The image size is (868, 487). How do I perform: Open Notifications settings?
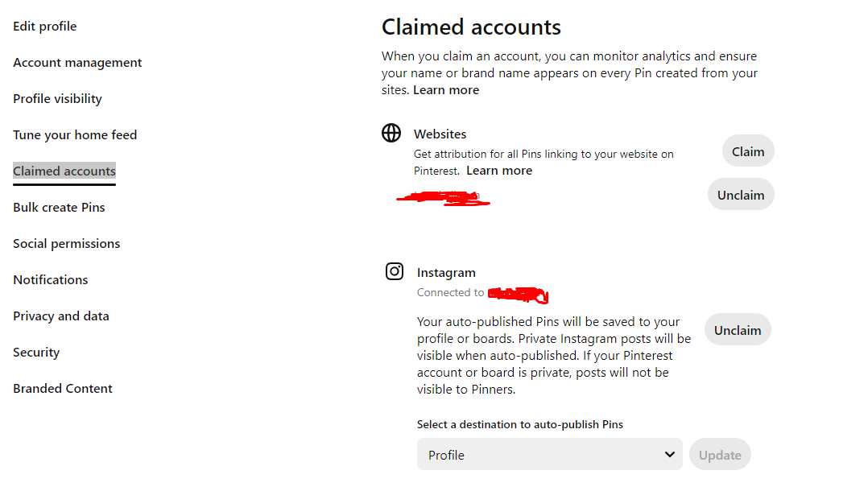[x=51, y=280]
